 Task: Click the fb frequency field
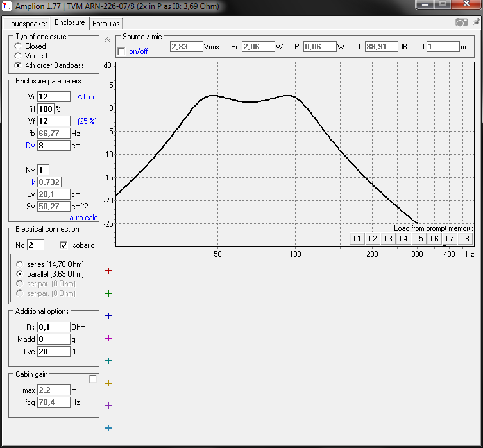tap(54, 134)
